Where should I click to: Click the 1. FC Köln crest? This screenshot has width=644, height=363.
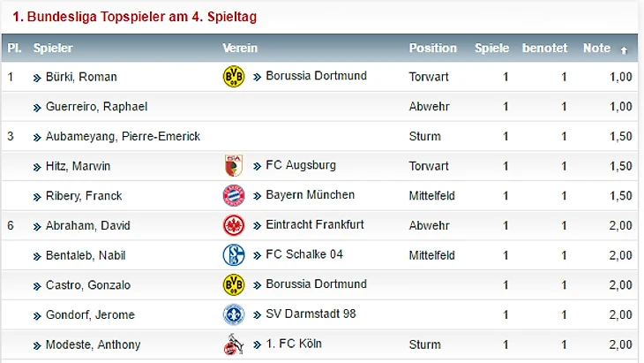pos(233,344)
